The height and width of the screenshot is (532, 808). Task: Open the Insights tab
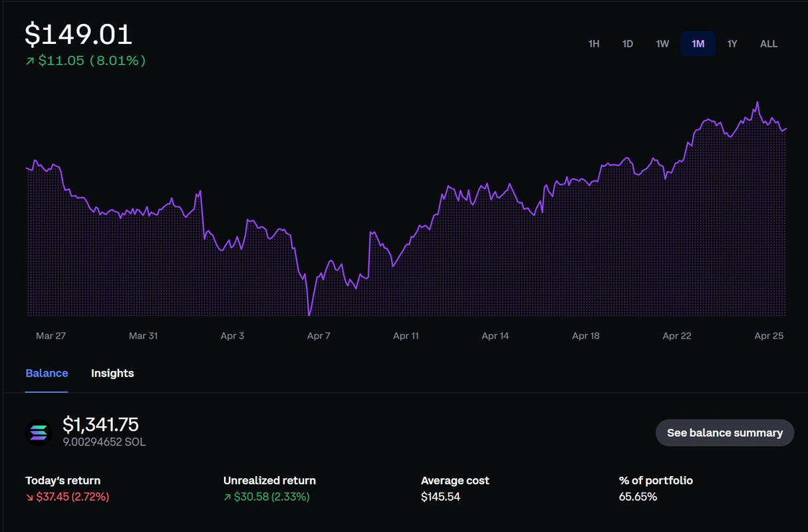(112, 373)
